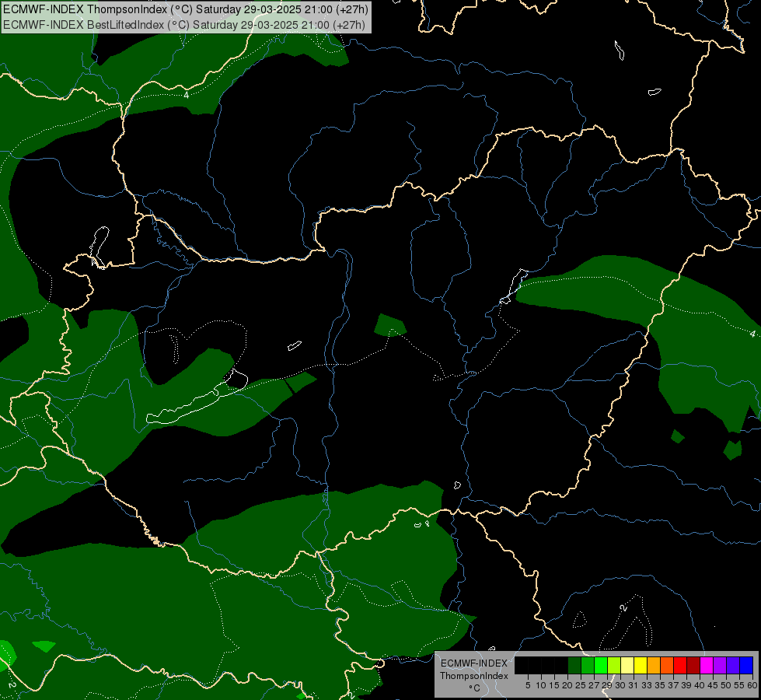Select the magenta 40–45 legend swatch
This screenshot has height=700, width=761.
coord(707,665)
